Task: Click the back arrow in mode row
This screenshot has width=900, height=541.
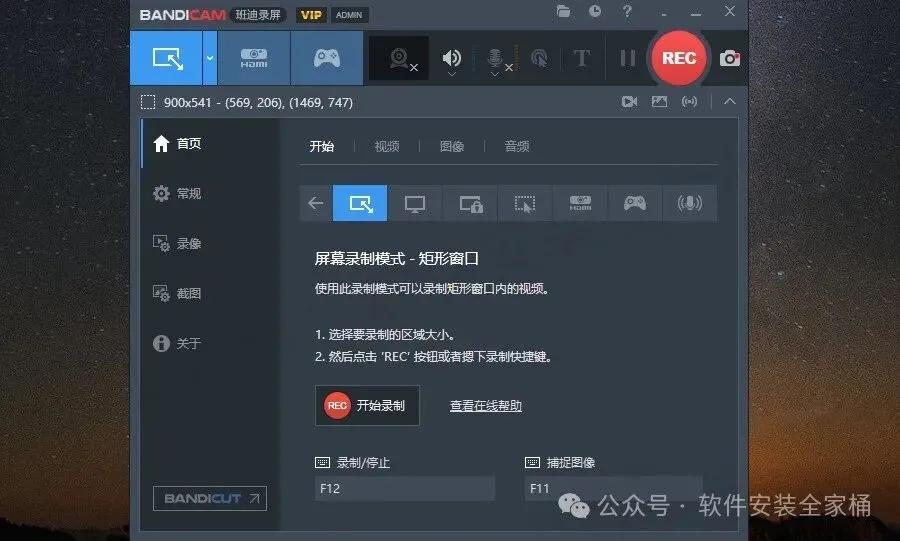Action: tap(316, 203)
